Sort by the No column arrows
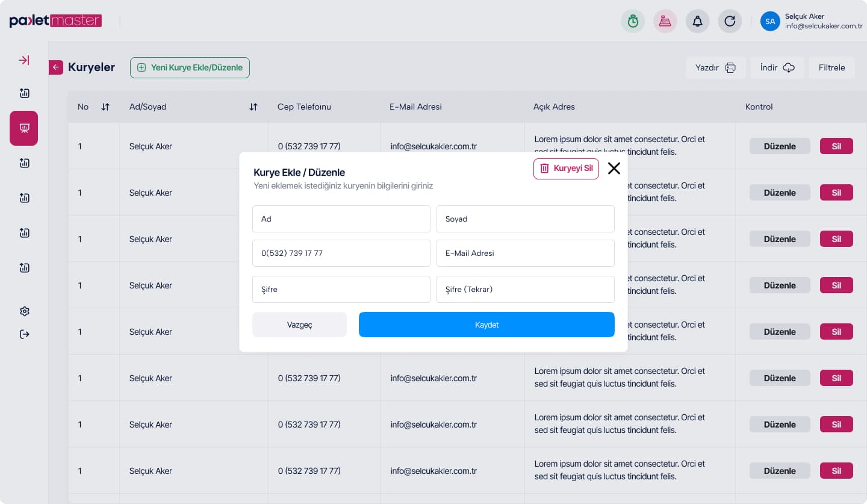The image size is (867, 504). [105, 107]
